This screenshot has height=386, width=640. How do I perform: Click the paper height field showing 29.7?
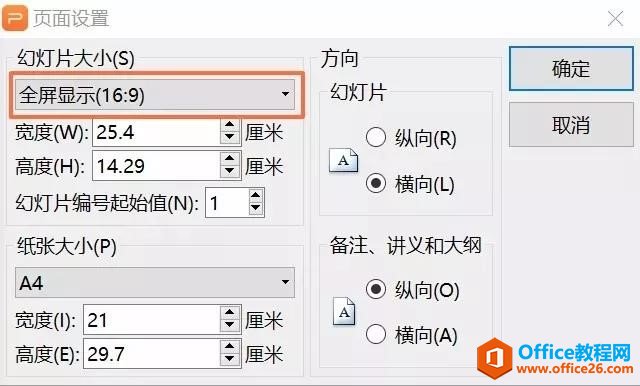point(152,353)
